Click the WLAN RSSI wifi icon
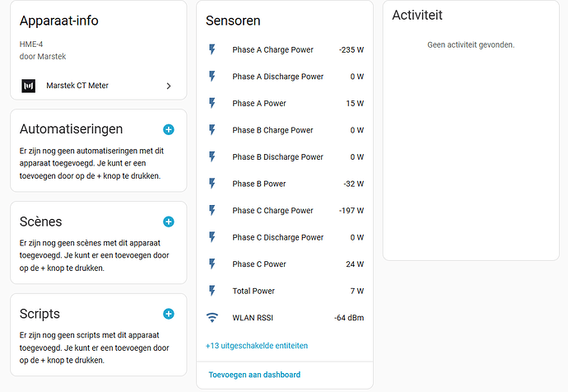The height and width of the screenshot is (392, 568). point(212,318)
